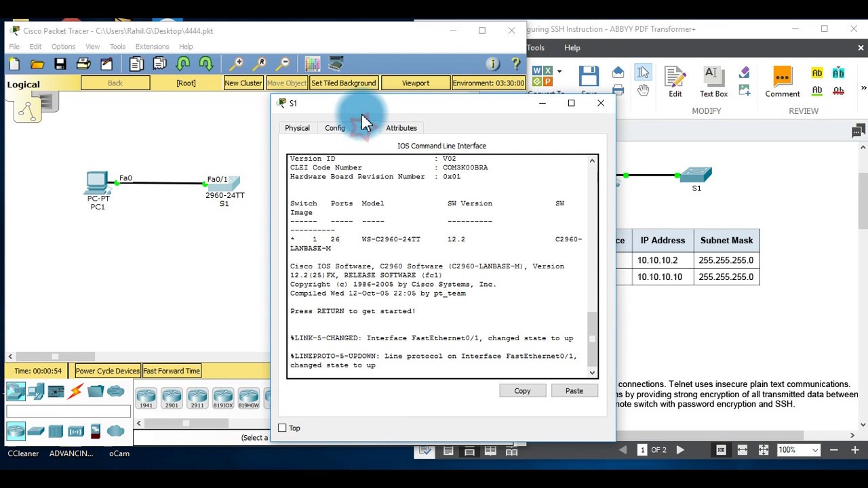Click Power Cycle Devices button
The image size is (868, 488).
107,371
